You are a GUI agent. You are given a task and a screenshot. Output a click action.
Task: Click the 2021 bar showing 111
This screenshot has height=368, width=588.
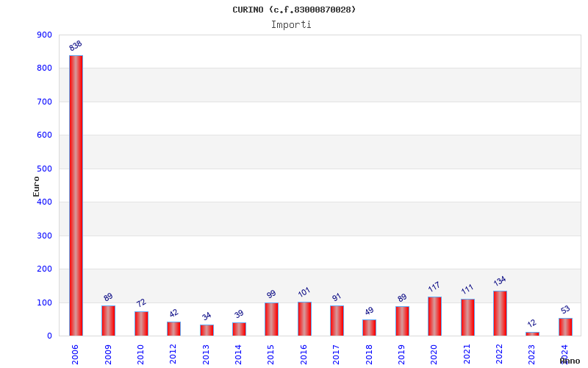pyautogui.click(x=467, y=317)
